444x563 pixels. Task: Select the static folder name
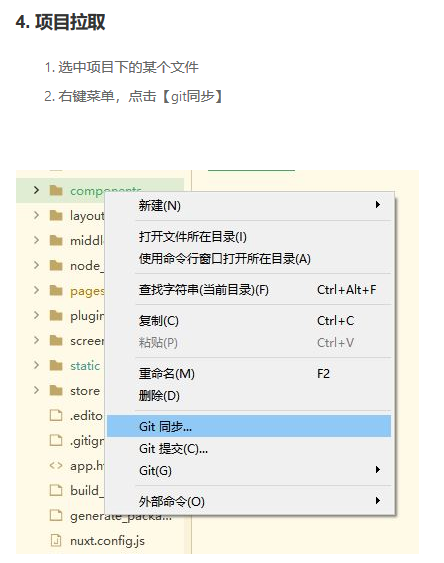click(85, 366)
